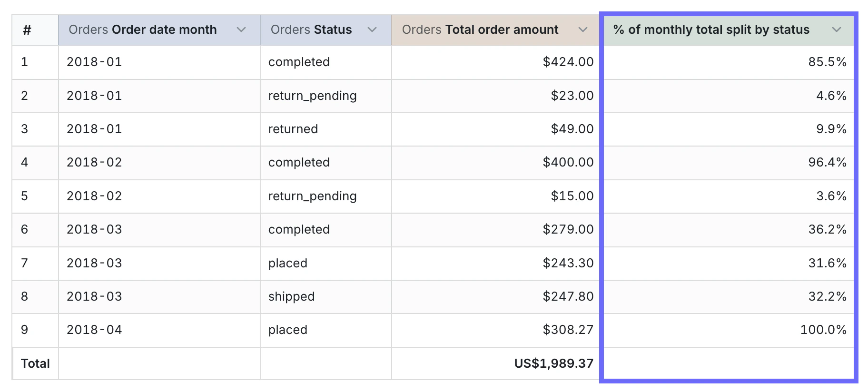Select the shipped status cell
The width and height of the screenshot is (868, 392).
(x=291, y=296)
